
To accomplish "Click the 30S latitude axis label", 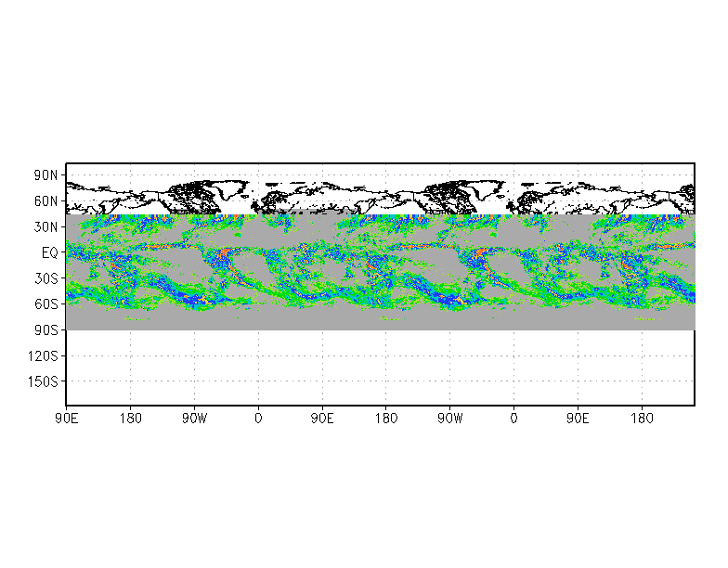I will [x=45, y=278].
